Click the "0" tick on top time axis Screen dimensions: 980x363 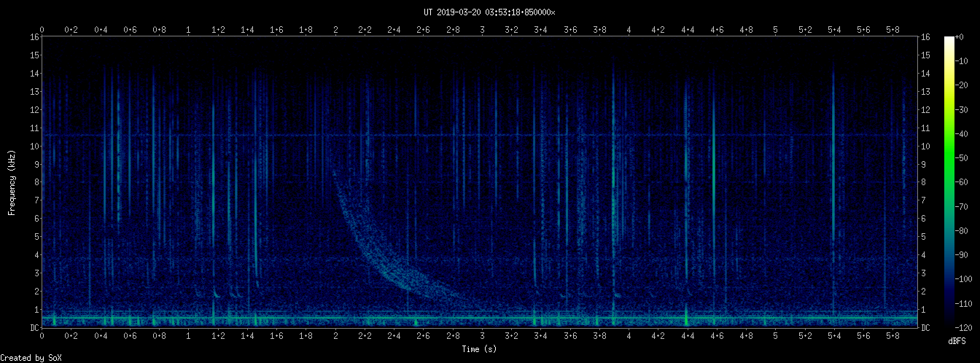42,30
